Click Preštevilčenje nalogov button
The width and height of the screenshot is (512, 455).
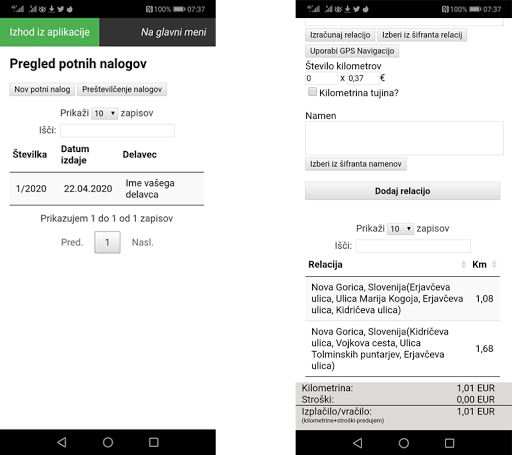tap(122, 89)
